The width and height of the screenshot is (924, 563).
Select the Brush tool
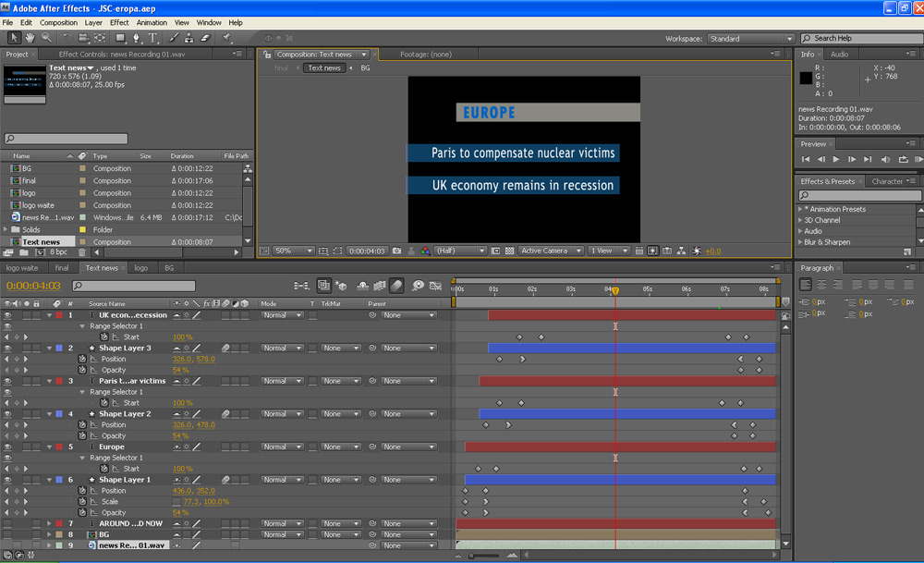pos(174,38)
